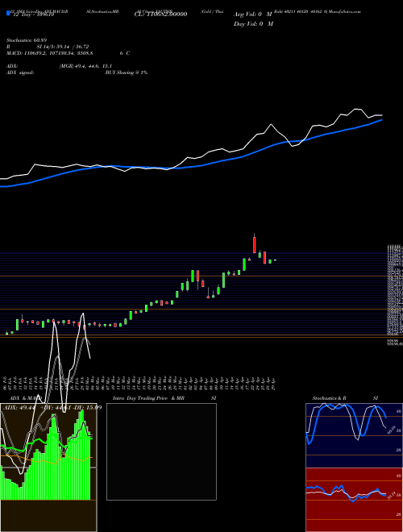Click the 'SI 14/3: 39.14 / 36.72' readout
The width and height of the screenshot is (403, 532).
pos(63,47)
